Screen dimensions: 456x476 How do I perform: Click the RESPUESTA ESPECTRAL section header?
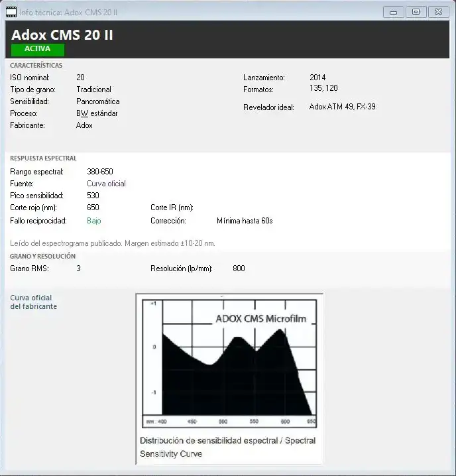(44, 158)
